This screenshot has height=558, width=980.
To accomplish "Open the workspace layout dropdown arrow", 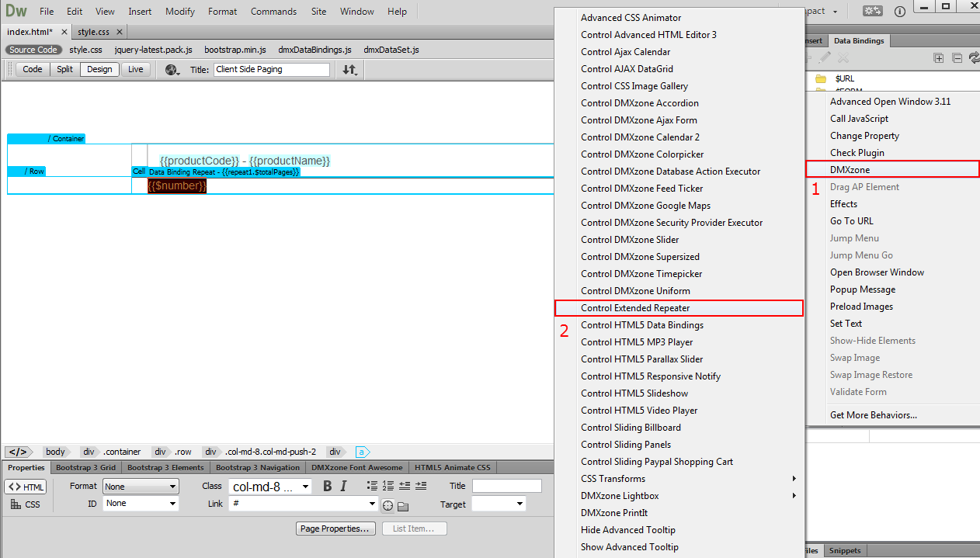I will tap(836, 12).
